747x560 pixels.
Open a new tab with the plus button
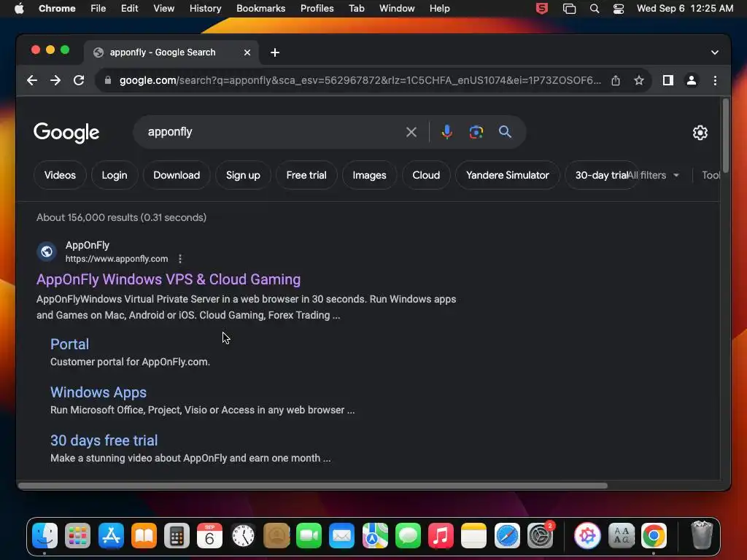(x=275, y=52)
